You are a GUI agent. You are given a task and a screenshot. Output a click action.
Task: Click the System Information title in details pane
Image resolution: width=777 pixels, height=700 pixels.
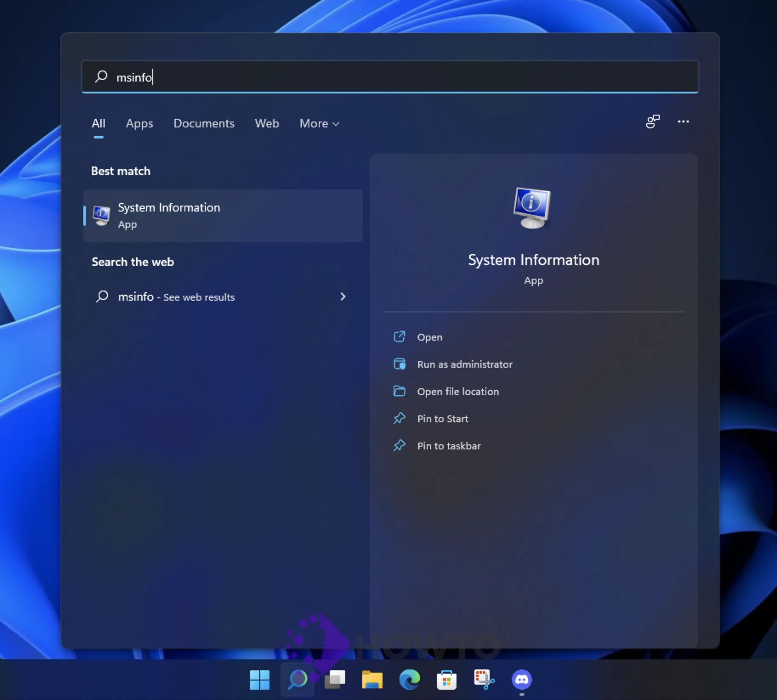click(x=533, y=260)
